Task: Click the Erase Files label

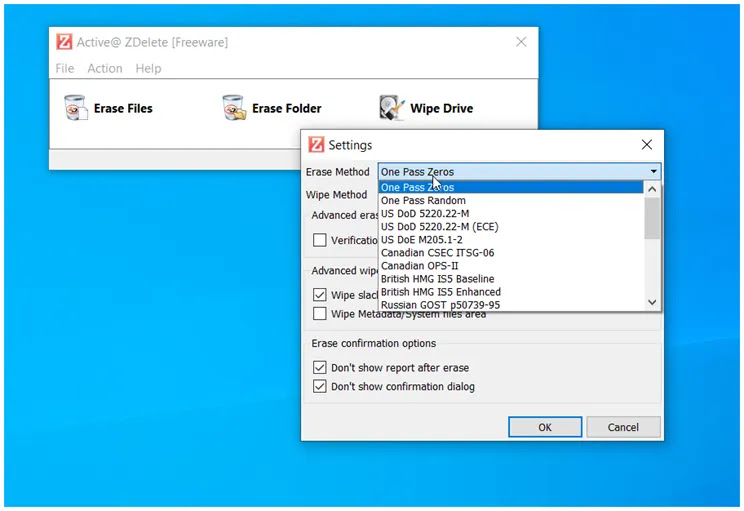Action: pyautogui.click(x=123, y=108)
